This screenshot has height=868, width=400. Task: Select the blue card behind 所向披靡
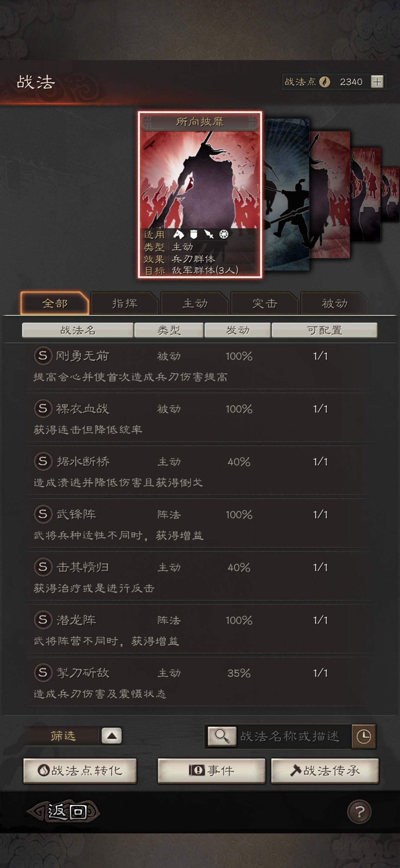(x=287, y=194)
